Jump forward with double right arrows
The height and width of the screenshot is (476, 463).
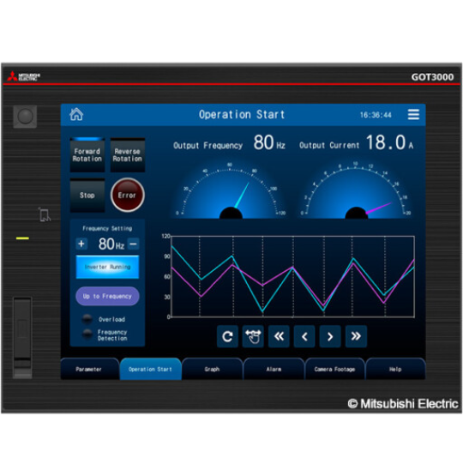point(356,336)
